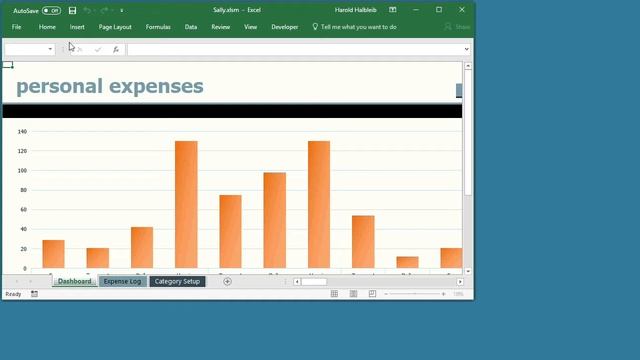Screen dimensions: 640x360
Task: Click the Undo arrow icon
Action: [87, 11]
